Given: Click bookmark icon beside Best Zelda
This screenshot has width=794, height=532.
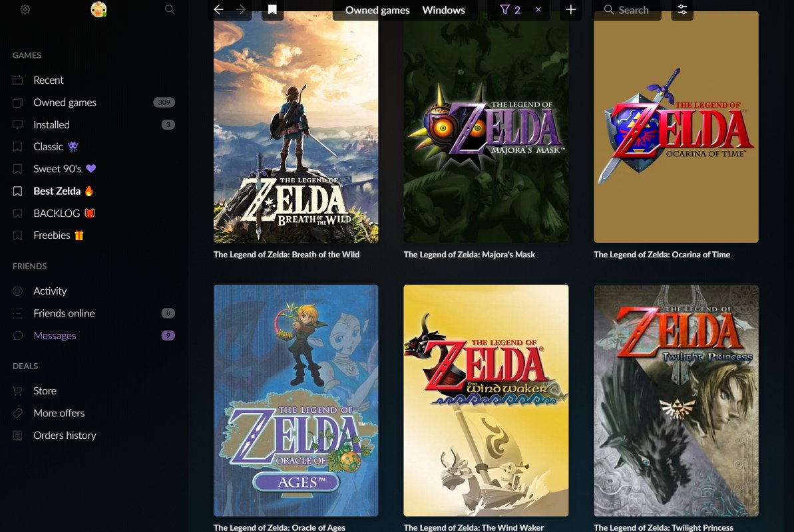Looking at the screenshot, I should pos(18,192).
